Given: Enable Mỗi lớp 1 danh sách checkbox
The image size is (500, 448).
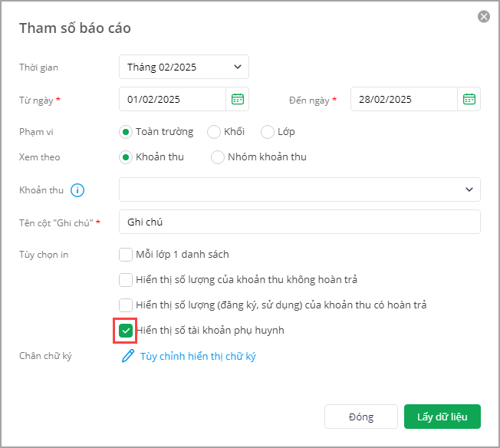Looking at the screenshot, I should [x=126, y=255].
